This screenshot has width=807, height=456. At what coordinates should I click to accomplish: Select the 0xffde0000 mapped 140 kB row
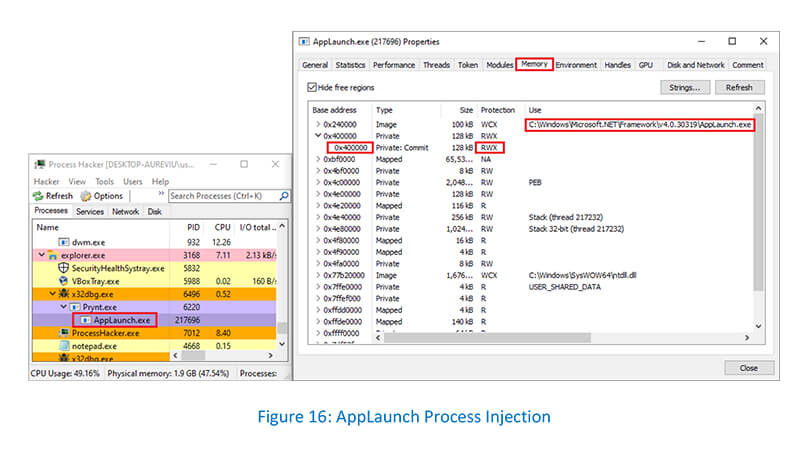[530, 322]
